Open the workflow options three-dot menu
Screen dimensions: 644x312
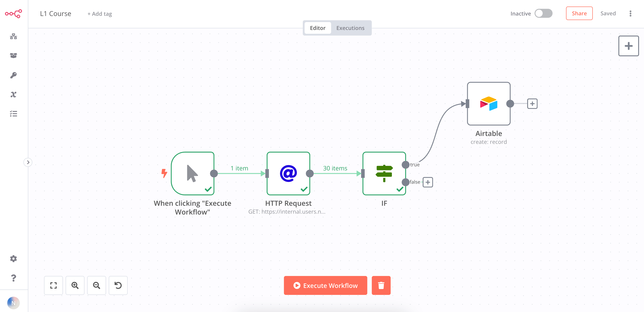pyautogui.click(x=630, y=14)
